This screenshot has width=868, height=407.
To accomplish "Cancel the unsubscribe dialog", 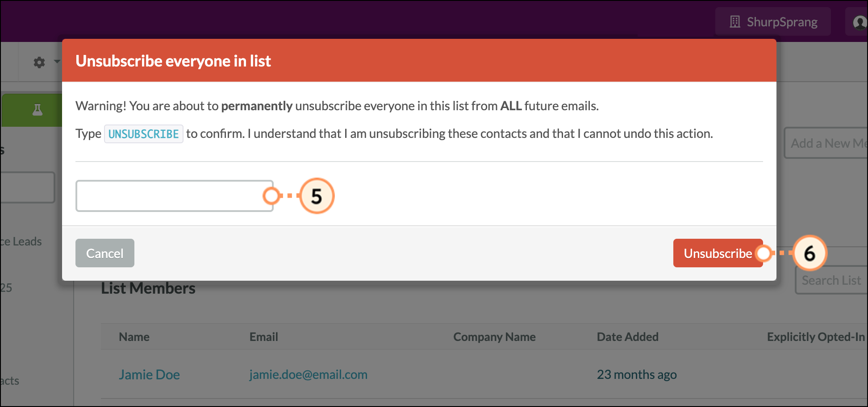I will 105,253.
